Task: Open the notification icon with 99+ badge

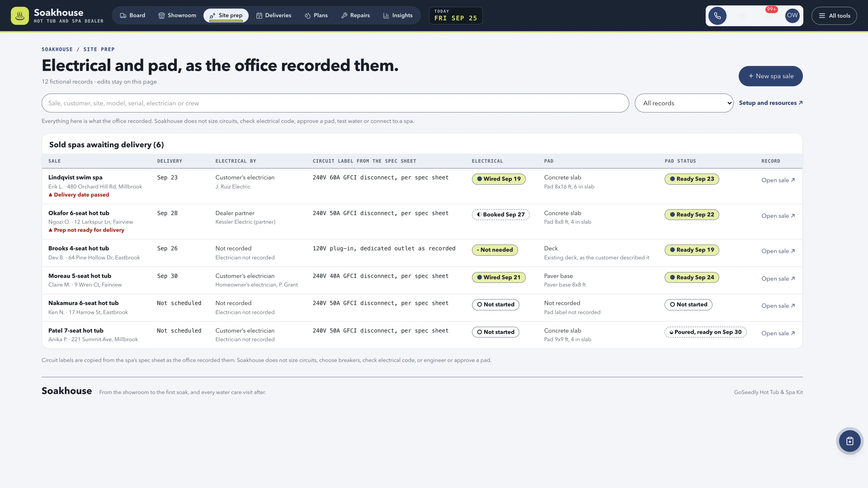Action: [x=768, y=16]
